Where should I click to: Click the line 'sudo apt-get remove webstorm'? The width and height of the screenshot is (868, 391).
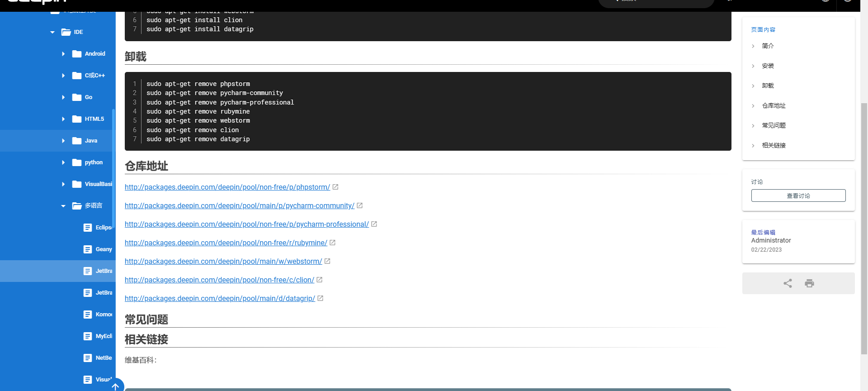click(x=198, y=120)
